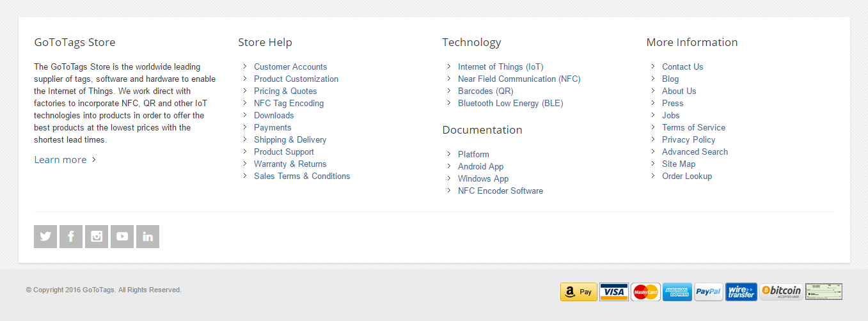Image resolution: width=868 pixels, height=321 pixels.
Task: Click the Facebook social icon
Action: [71, 237]
